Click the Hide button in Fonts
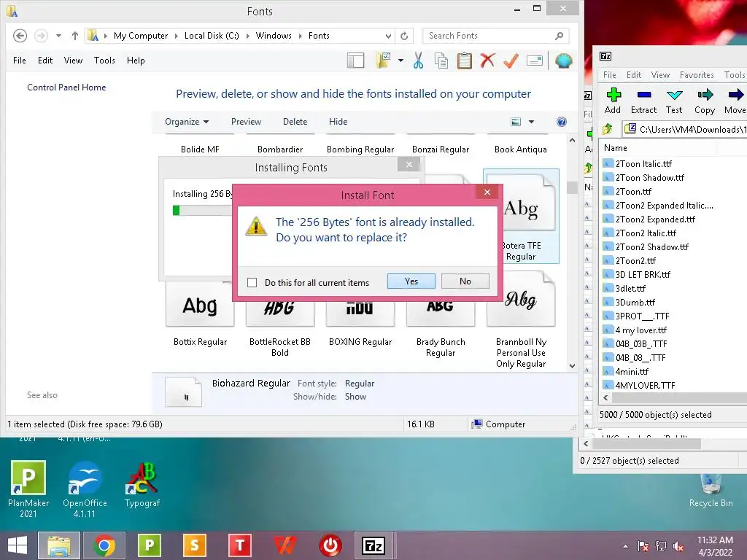 coord(338,122)
